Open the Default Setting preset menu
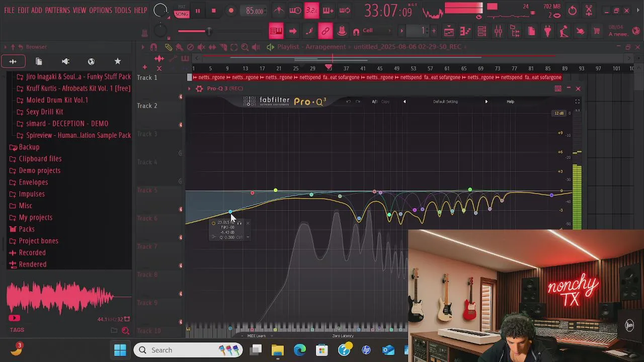644x362 pixels. 445,102
